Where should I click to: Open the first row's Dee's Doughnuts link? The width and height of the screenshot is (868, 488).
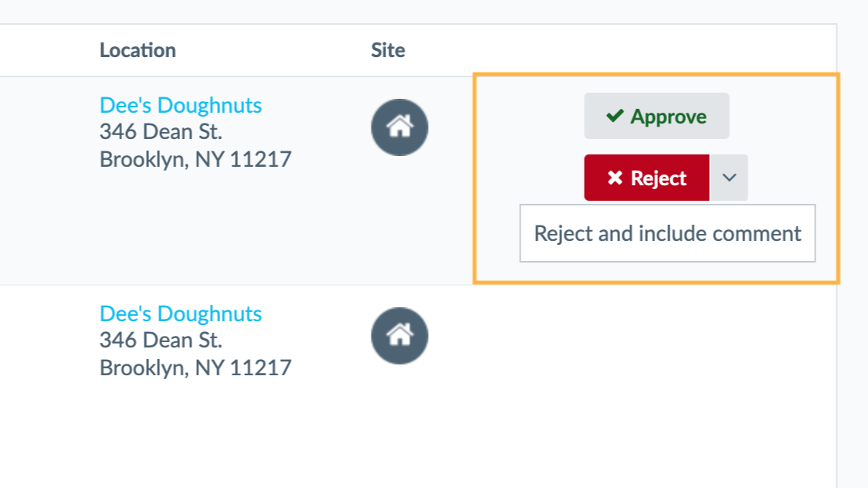181,105
